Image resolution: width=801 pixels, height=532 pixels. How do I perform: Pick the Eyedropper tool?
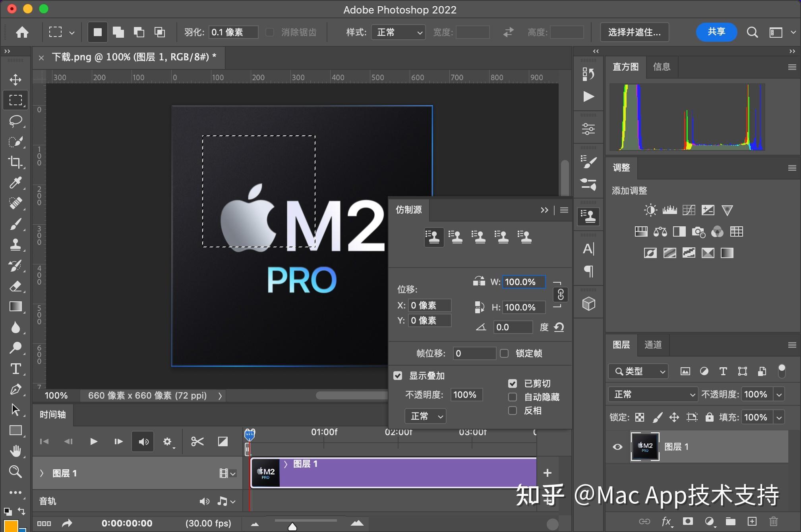click(15, 183)
